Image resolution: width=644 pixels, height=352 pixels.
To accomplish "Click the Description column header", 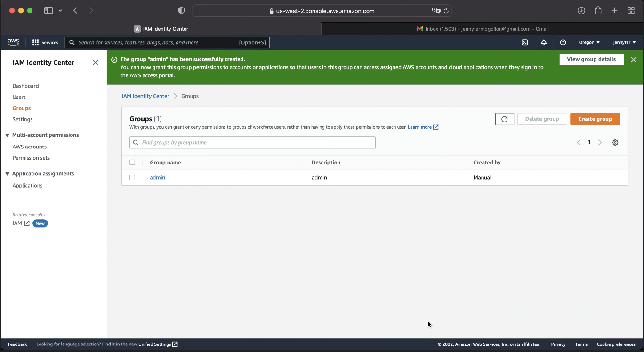I will point(326,163).
